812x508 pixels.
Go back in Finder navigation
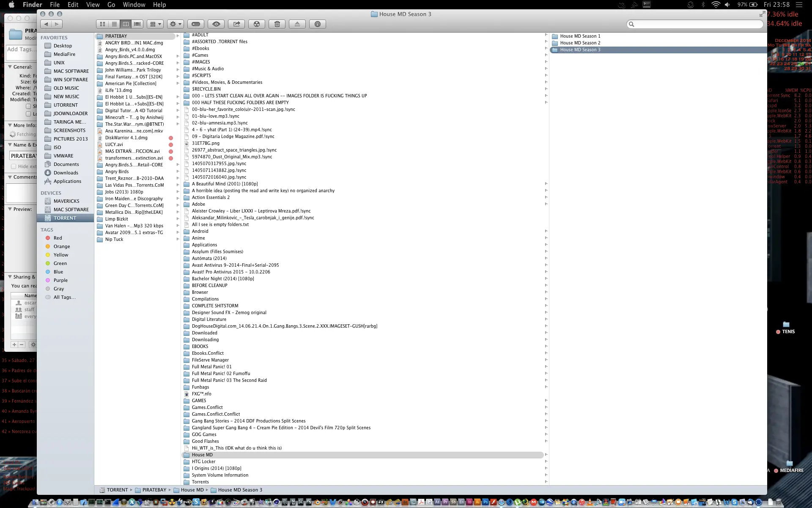(46, 24)
